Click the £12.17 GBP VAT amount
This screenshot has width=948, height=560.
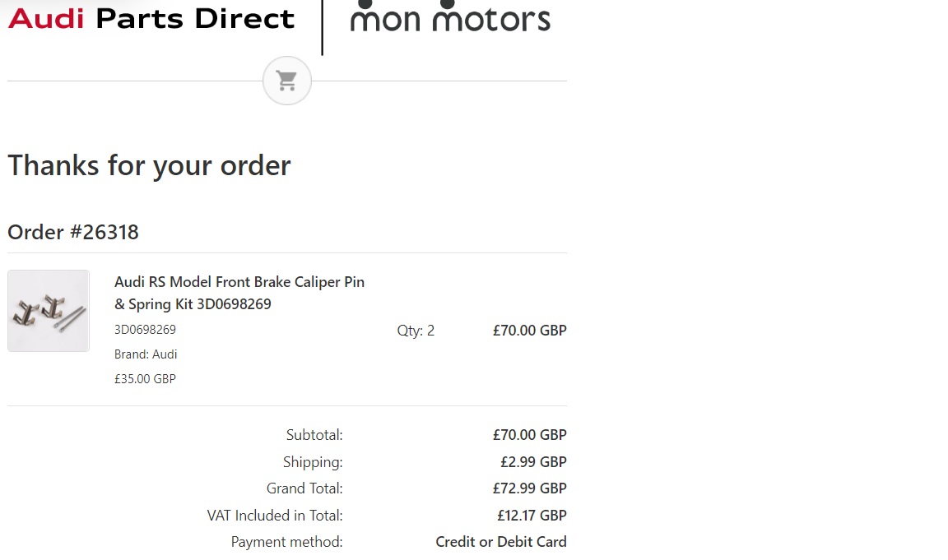tap(532, 516)
